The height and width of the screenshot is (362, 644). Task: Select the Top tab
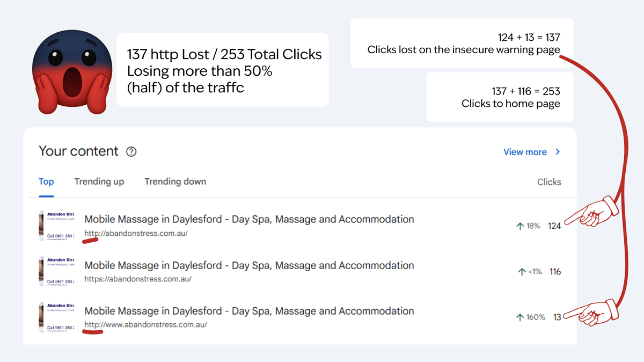pos(46,182)
